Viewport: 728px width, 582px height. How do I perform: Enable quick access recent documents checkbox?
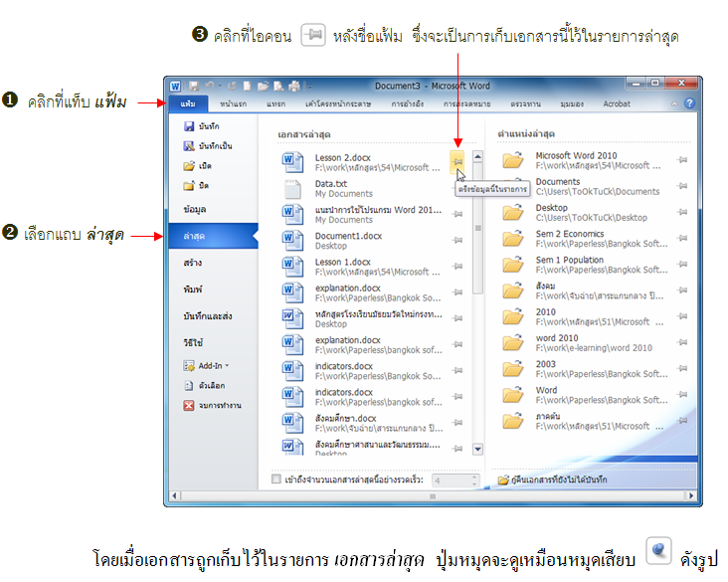pyautogui.click(x=276, y=479)
